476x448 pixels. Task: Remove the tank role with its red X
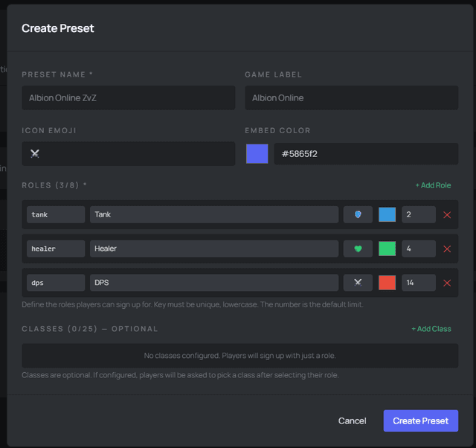[x=447, y=215]
